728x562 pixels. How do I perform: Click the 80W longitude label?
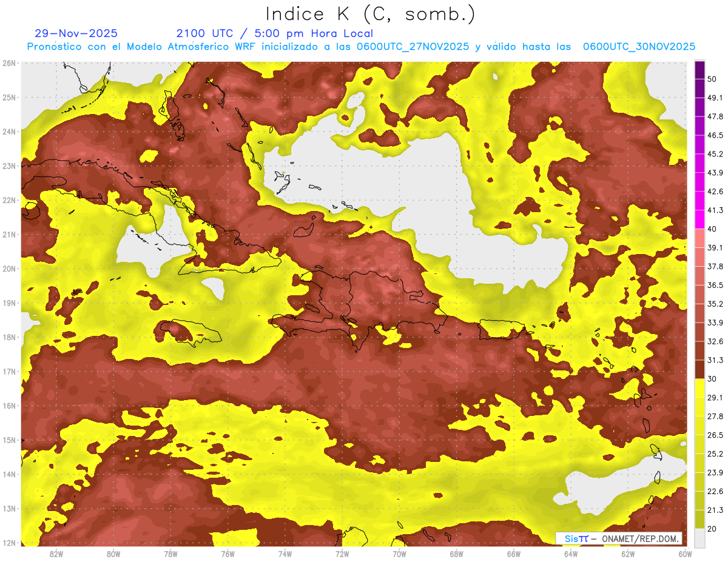click(x=113, y=554)
